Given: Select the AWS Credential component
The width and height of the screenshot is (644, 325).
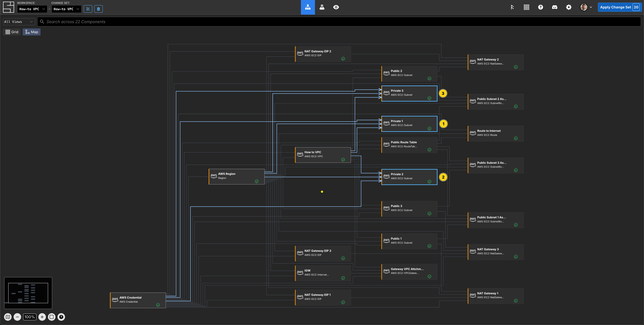Looking at the screenshot, I should pos(138,300).
